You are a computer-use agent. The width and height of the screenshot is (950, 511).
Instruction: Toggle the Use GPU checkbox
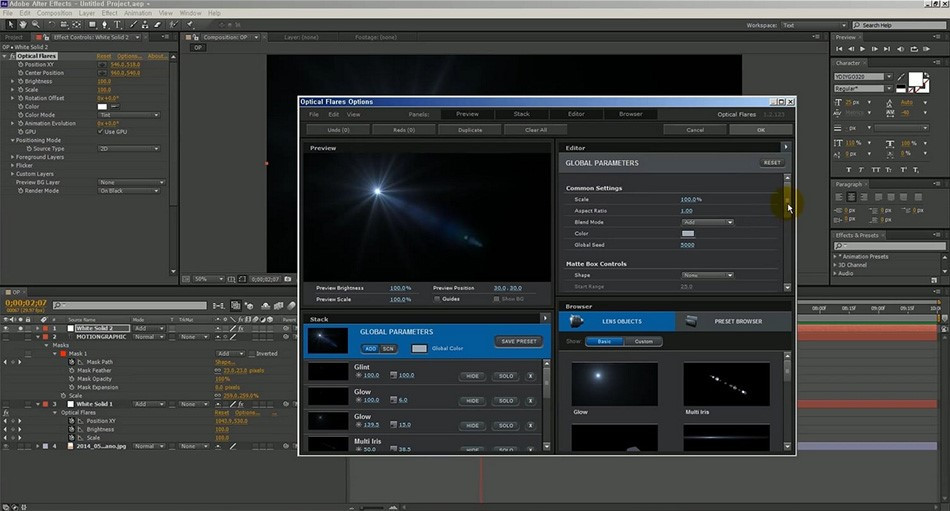(x=100, y=132)
